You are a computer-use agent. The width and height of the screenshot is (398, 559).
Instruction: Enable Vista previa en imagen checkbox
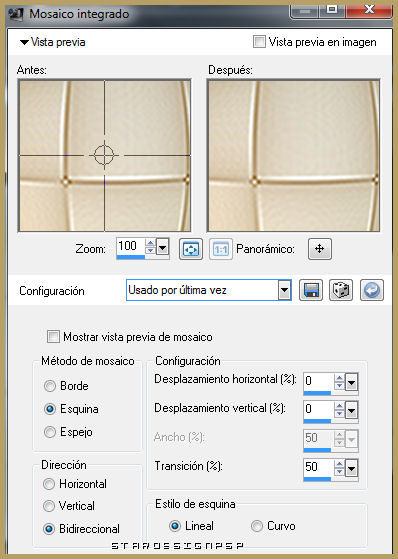coord(259,42)
